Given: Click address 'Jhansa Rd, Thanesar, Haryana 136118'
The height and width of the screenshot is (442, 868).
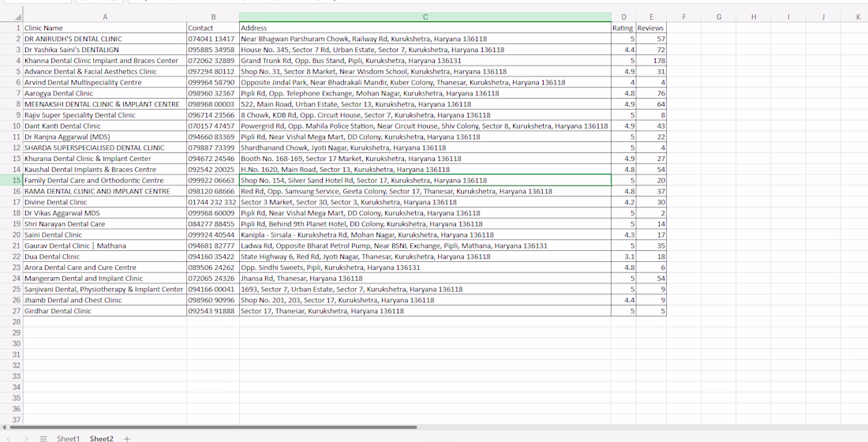Looking at the screenshot, I should pos(425,279).
